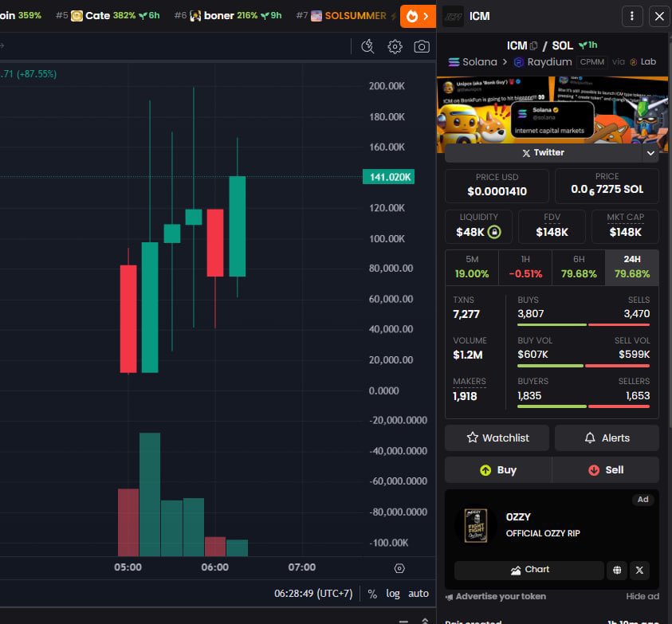Click the MAKERS label

pyautogui.click(x=470, y=381)
